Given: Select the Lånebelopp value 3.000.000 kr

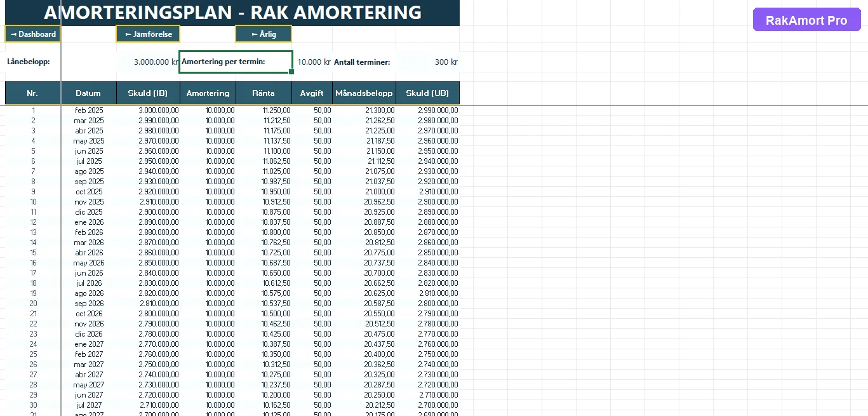Looking at the screenshot, I should pos(148,62).
